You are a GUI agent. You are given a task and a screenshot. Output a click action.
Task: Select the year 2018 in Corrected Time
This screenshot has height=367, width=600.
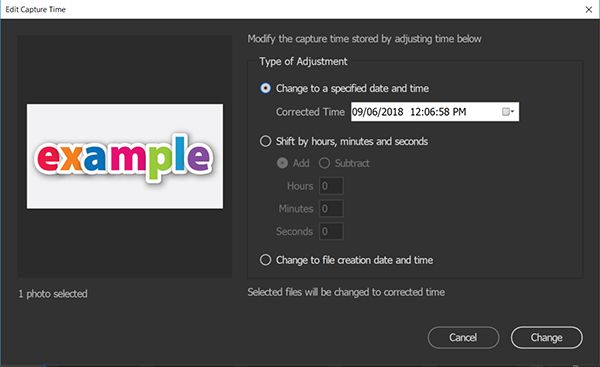tap(391, 112)
